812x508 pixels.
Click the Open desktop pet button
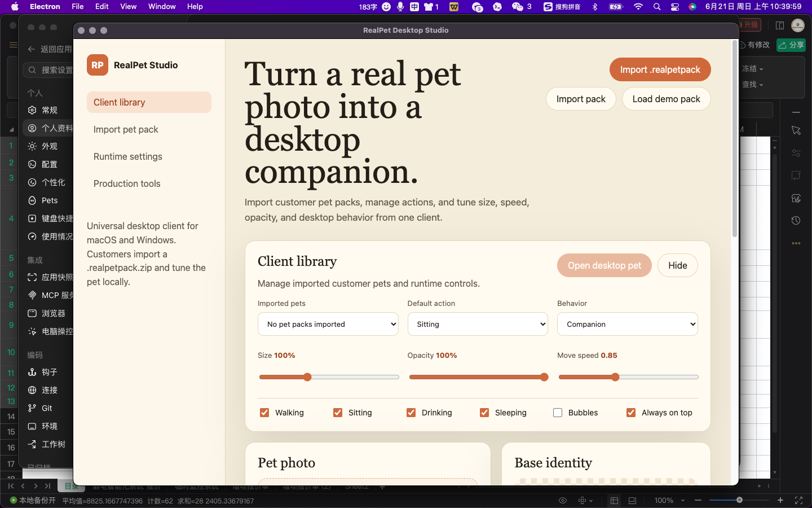tap(604, 265)
